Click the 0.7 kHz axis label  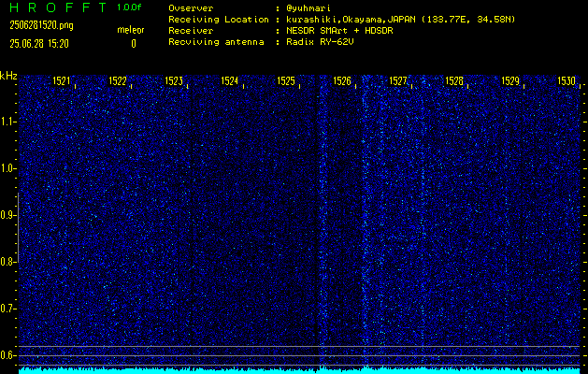pyautogui.click(x=7, y=309)
